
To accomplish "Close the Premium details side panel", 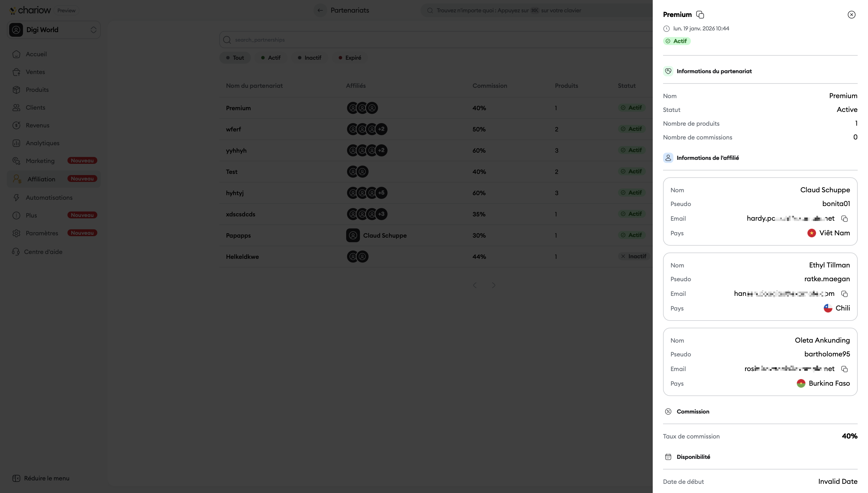I will click(851, 15).
